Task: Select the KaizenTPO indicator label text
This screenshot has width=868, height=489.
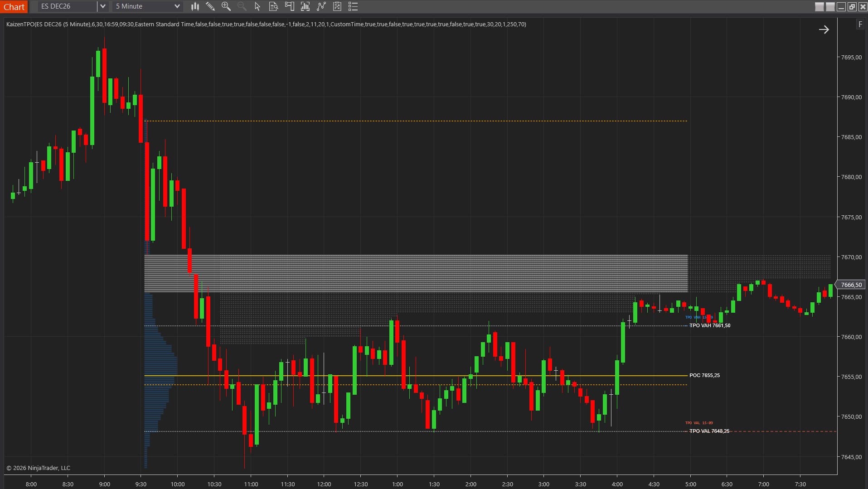Action: (266, 24)
